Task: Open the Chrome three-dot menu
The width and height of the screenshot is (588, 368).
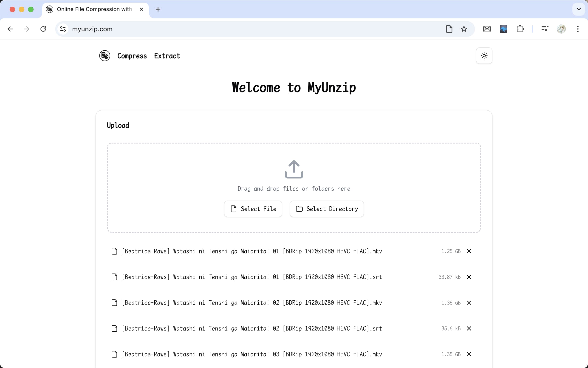Action: point(578,29)
